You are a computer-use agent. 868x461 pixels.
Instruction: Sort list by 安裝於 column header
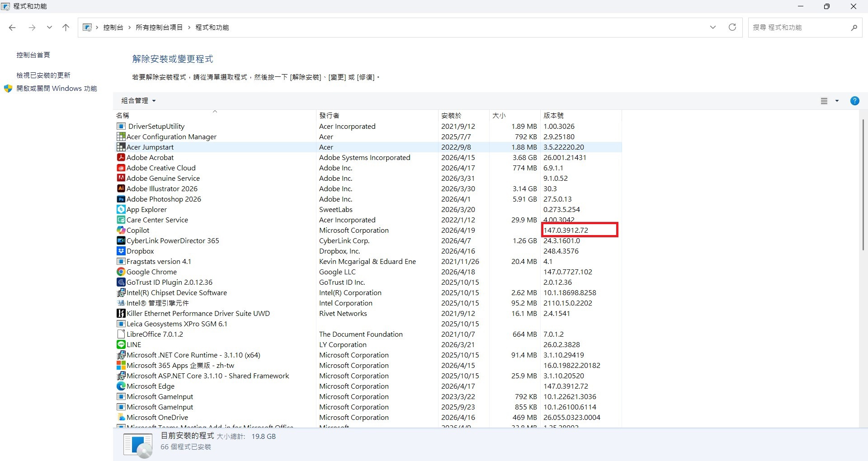[464, 115]
